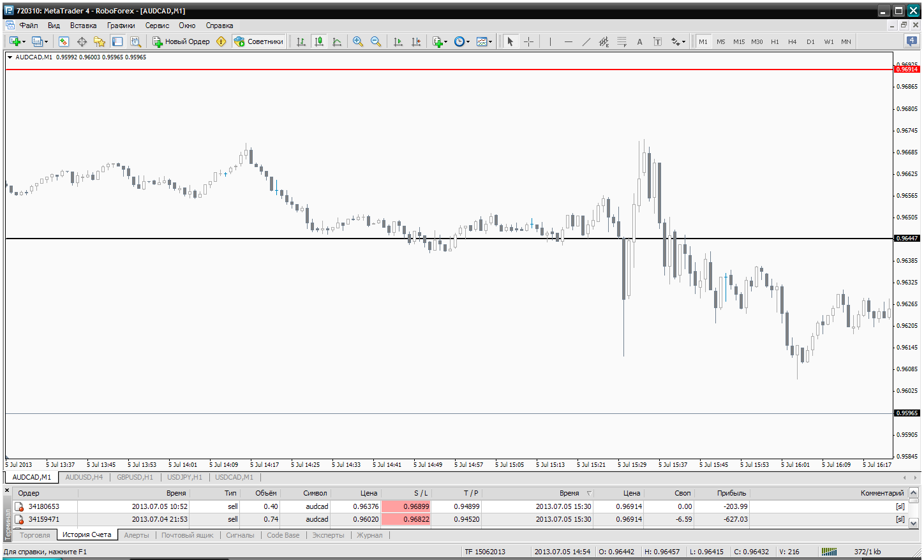Switch to the AUDUSD,H4 chart tab
924x560 pixels.
84,477
